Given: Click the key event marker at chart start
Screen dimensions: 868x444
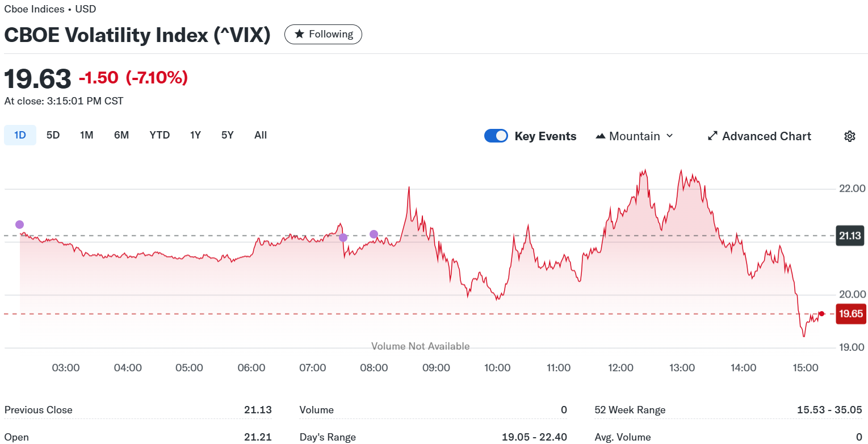Looking at the screenshot, I should coord(20,224).
